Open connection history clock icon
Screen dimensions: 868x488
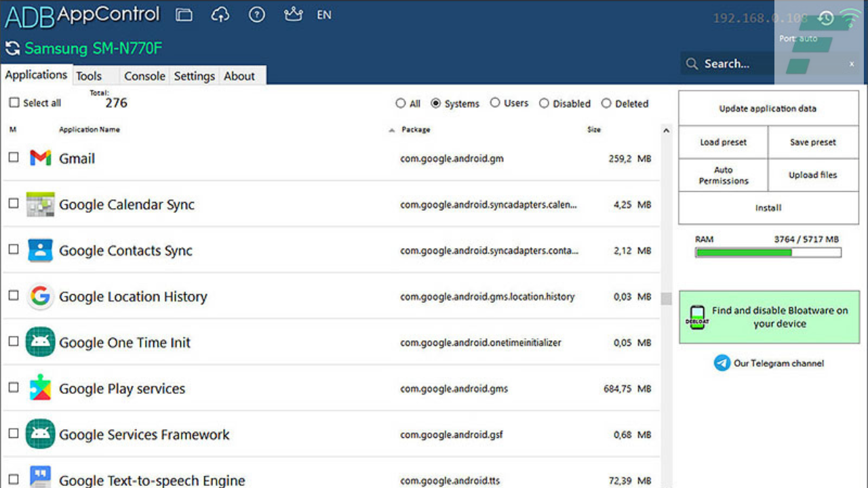point(825,18)
